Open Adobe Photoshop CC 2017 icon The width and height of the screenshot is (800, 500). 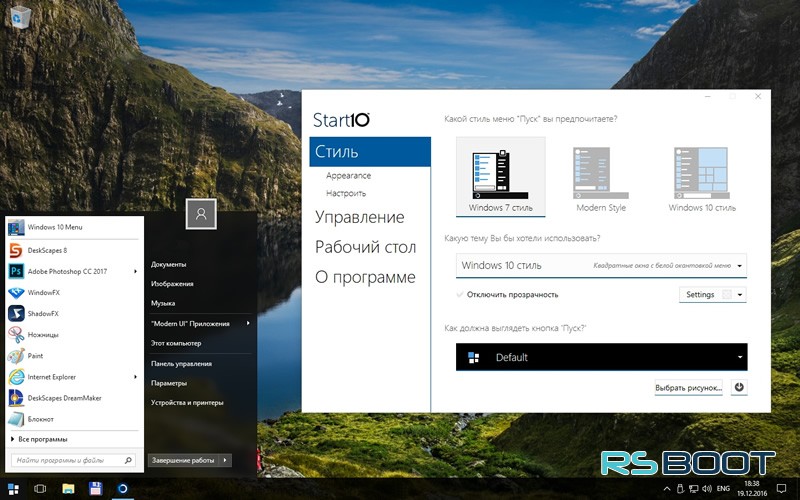click(x=16, y=271)
